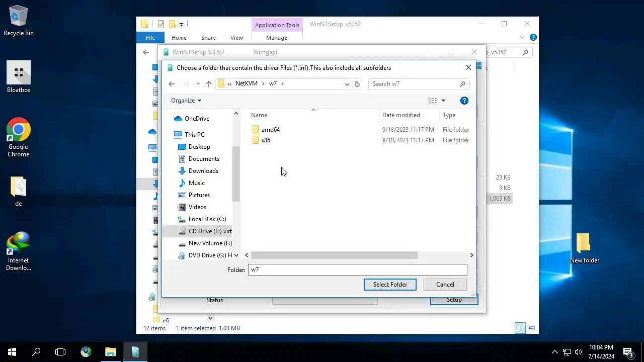This screenshot has width=644, height=362.
Task: Open the 'New folder' desktop icon
Action: point(584,248)
